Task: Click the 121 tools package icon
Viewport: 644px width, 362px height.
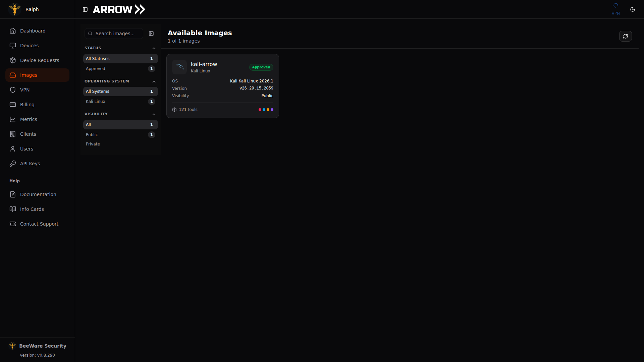Action: tap(174, 110)
